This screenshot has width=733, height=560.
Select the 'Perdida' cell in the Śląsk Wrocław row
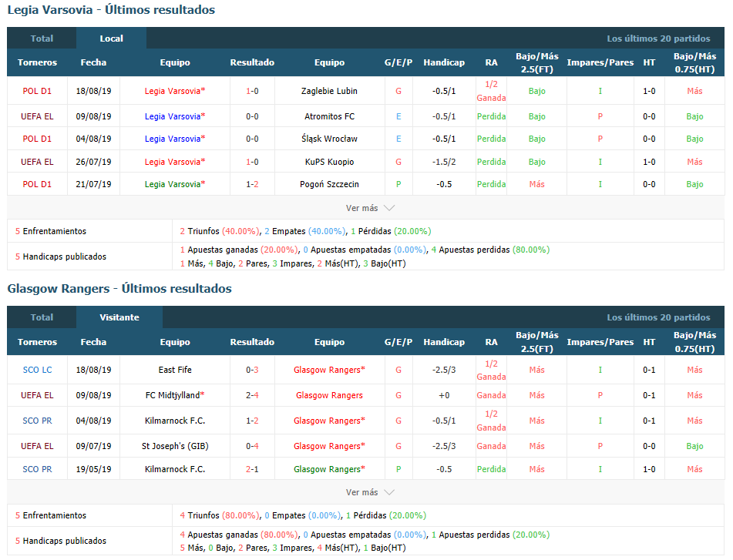tap(491, 139)
